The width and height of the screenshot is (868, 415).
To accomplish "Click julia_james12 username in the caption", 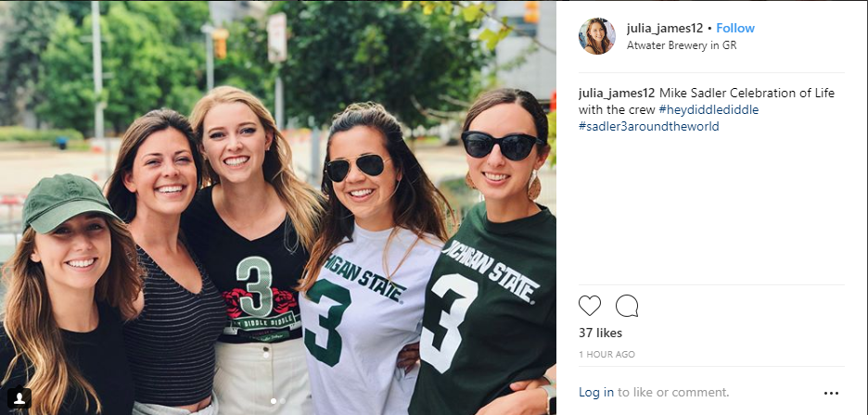I will coord(617,94).
